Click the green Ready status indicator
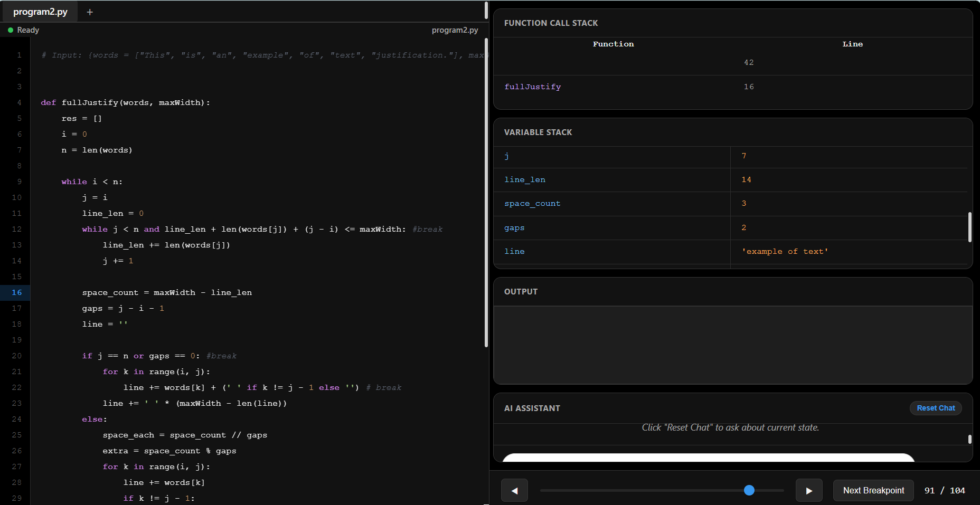 pyautogui.click(x=11, y=30)
